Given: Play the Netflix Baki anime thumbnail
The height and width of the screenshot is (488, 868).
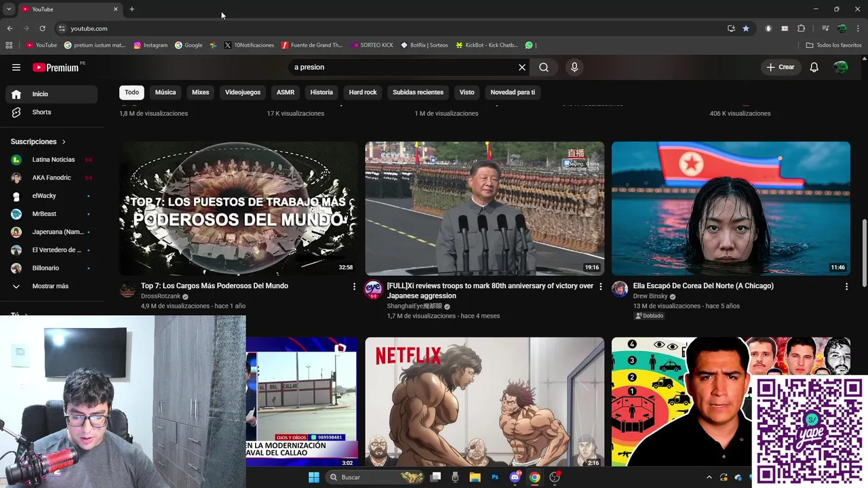Looking at the screenshot, I should point(485,402).
